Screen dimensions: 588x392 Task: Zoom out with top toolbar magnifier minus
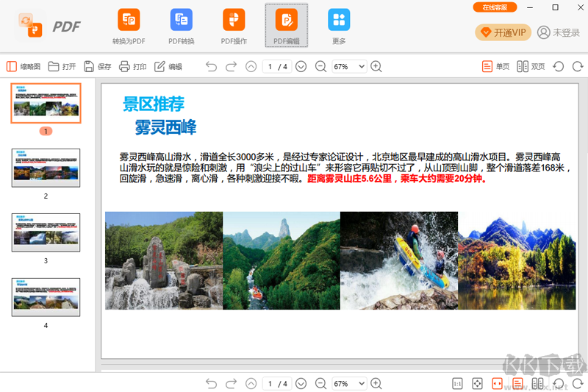[320, 67]
